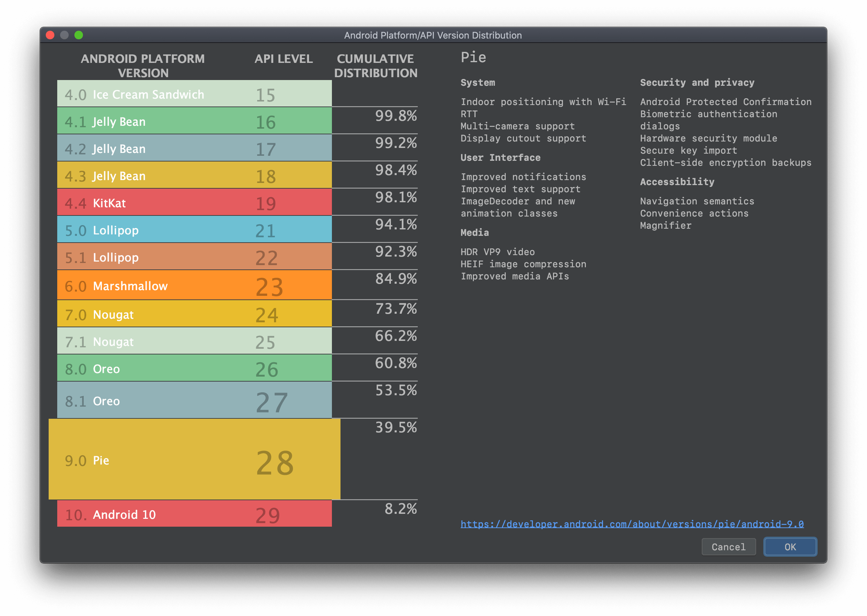Click the gray minimize window button
The width and height of the screenshot is (867, 616).
click(64, 35)
